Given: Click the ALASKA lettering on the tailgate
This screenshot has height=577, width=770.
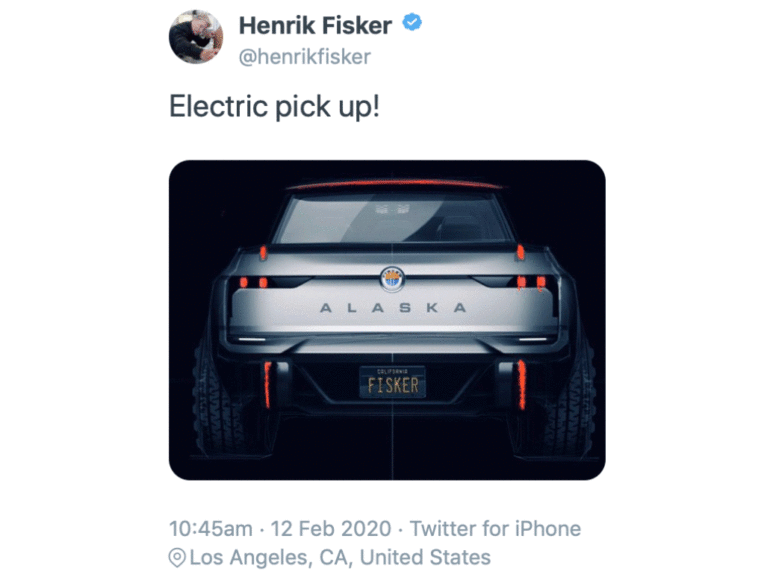Looking at the screenshot, I should point(393,308).
